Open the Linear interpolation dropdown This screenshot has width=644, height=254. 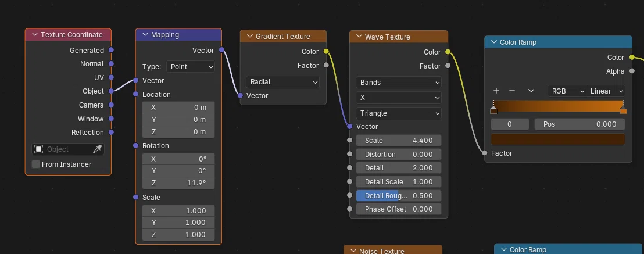click(x=606, y=91)
